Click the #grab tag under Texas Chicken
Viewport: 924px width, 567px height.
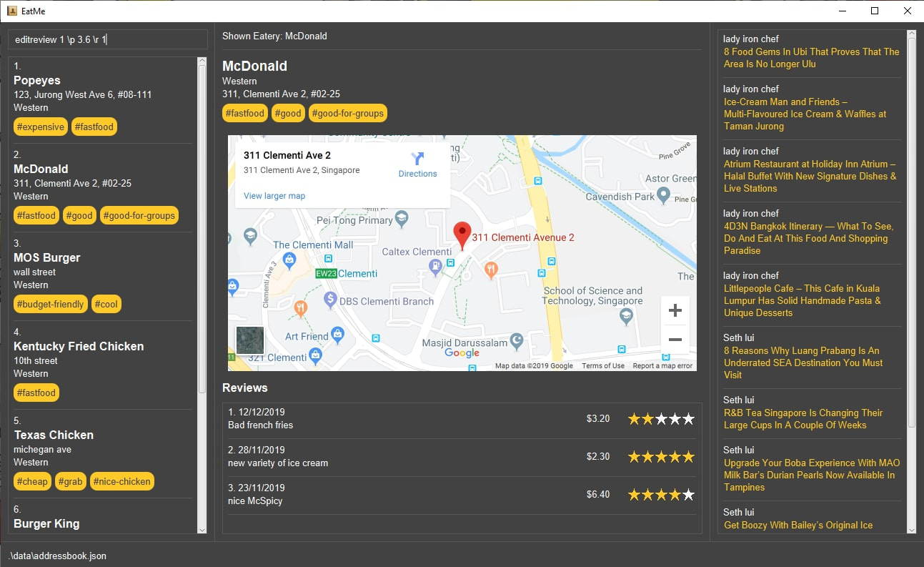pyautogui.click(x=70, y=482)
